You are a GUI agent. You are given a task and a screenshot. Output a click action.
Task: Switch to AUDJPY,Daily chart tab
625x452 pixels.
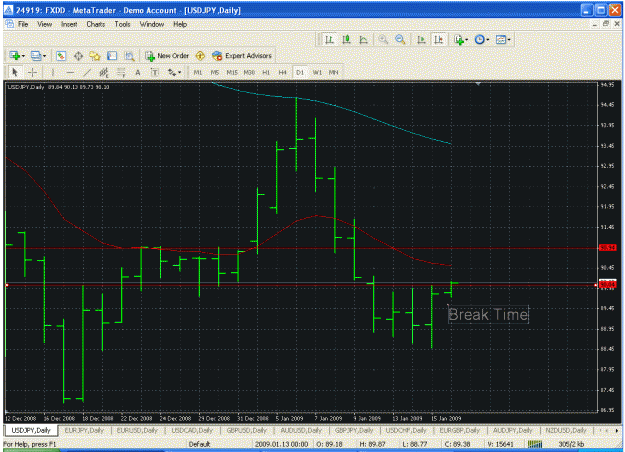(x=513, y=430)
